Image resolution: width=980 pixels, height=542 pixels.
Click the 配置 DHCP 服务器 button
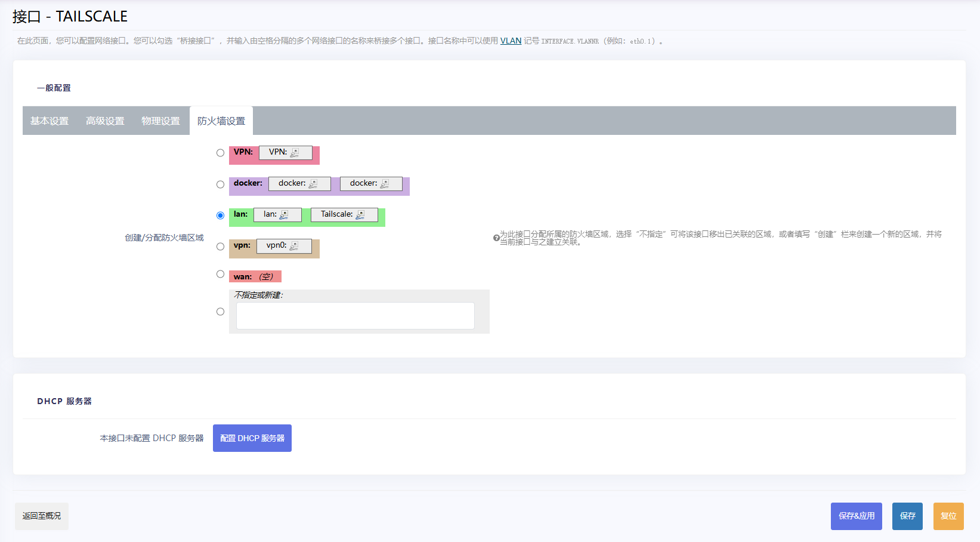click(x=252, y=438)
